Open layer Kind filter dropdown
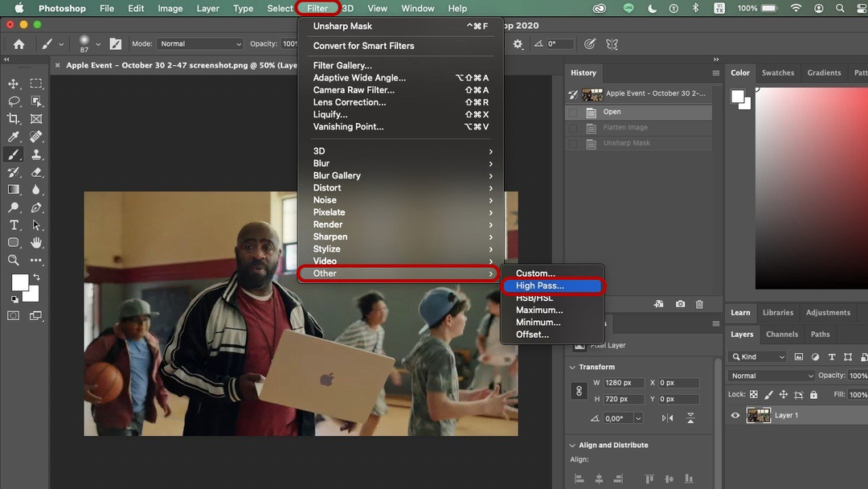868x489 pixels. click(758, 356)
